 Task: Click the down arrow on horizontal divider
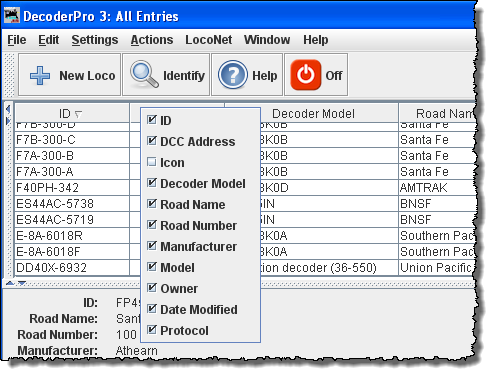pos(22,283)
